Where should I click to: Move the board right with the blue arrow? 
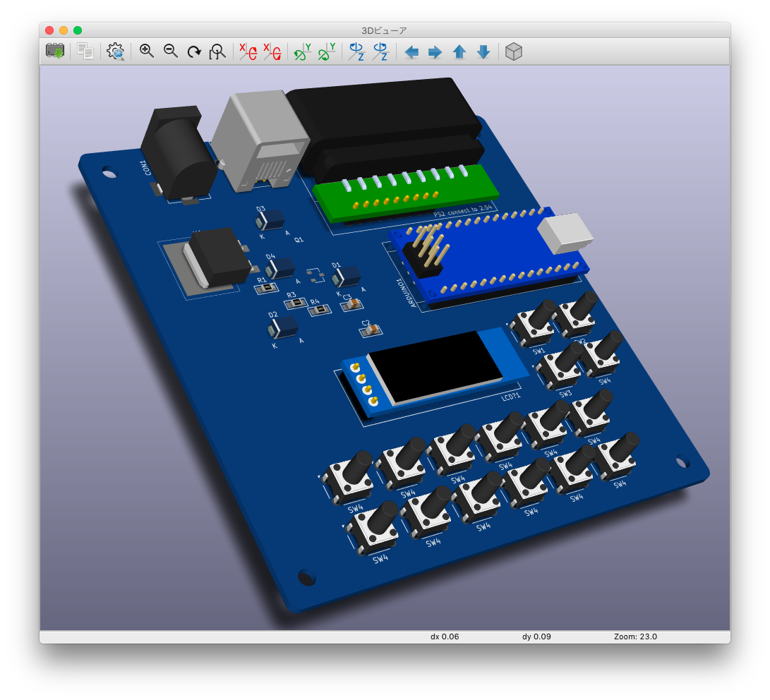pos(435,52)
